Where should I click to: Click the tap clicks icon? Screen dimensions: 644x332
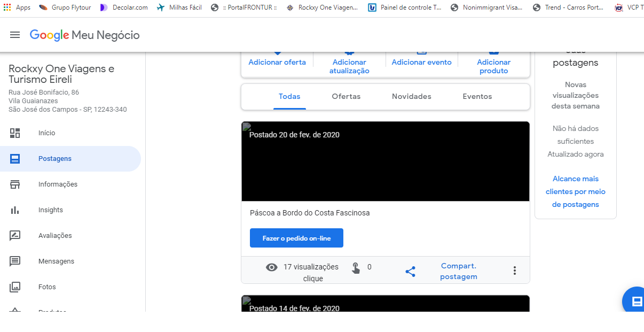[x=356, y=267]
